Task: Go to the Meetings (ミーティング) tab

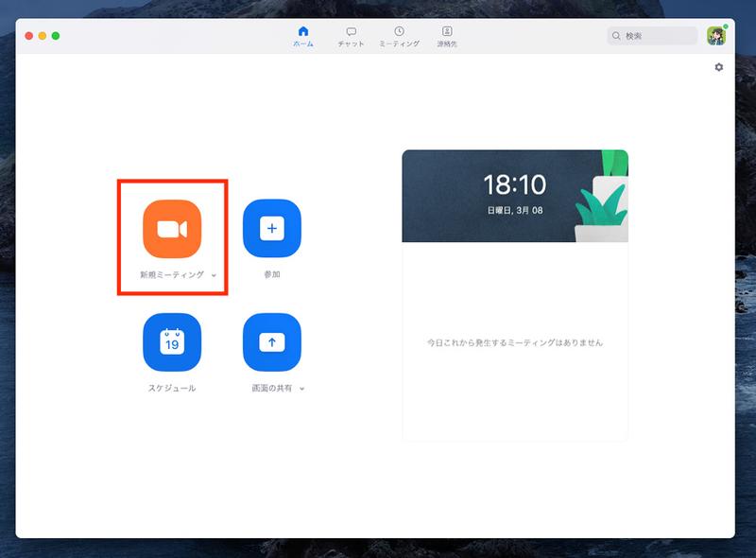Action: click(399, 37)
